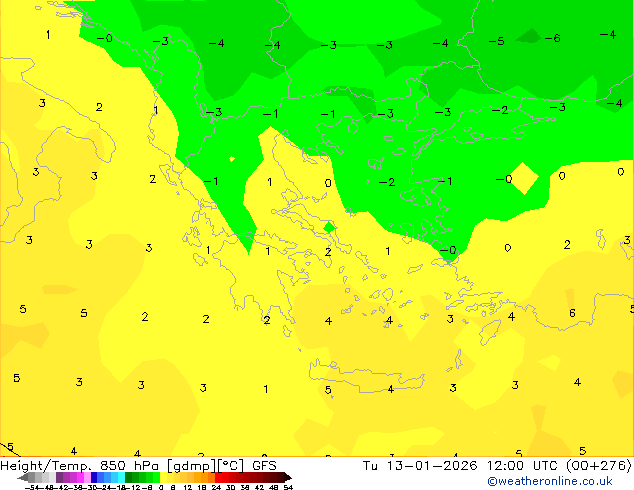Screen dimensions: 634x490
Task: Select the pink swatch in the legend
Action: 87,477
